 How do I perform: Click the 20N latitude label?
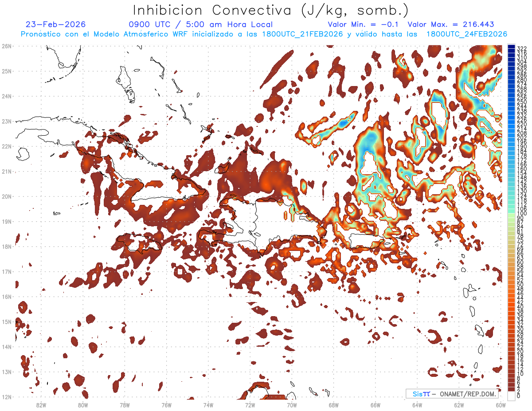6,196
